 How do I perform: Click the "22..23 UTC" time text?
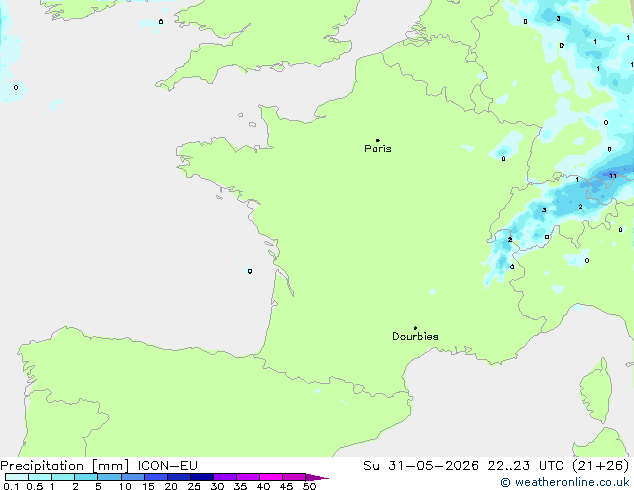[526, 466]
